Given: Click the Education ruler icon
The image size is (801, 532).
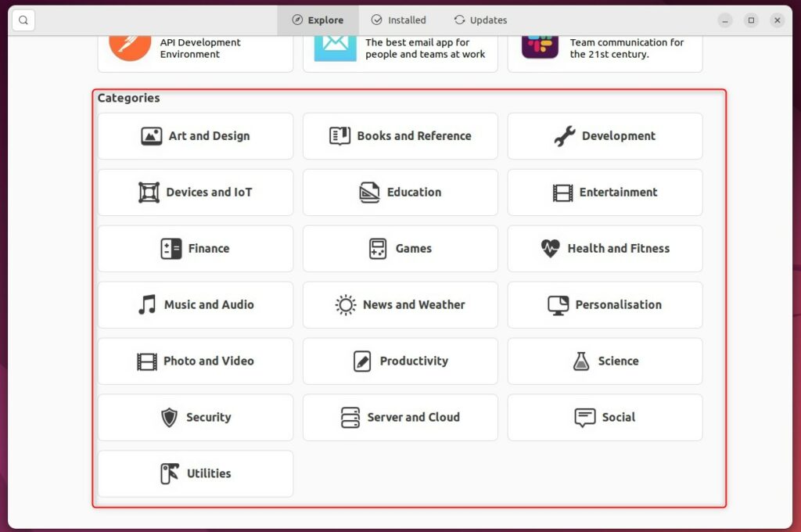Looking at the screenshot, I should coord(369,192).
